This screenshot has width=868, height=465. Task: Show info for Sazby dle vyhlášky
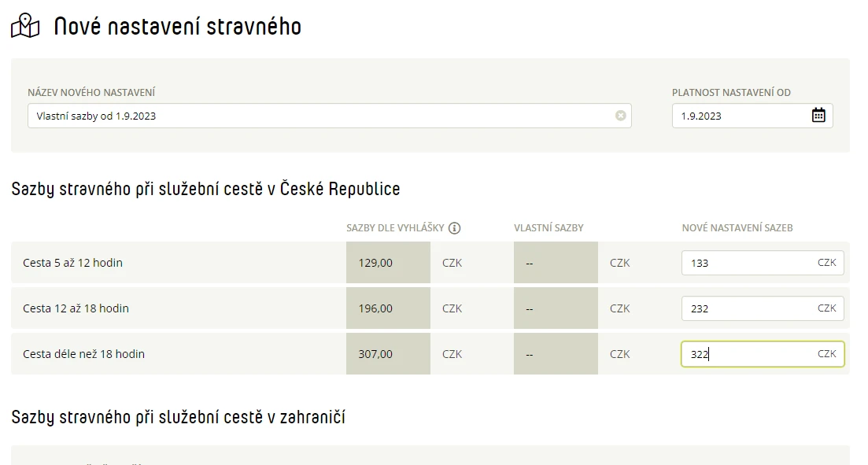(455, 228)
